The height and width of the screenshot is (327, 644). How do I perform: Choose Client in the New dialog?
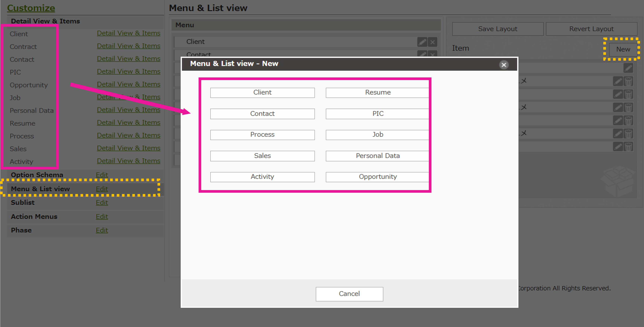click(262, 92)
